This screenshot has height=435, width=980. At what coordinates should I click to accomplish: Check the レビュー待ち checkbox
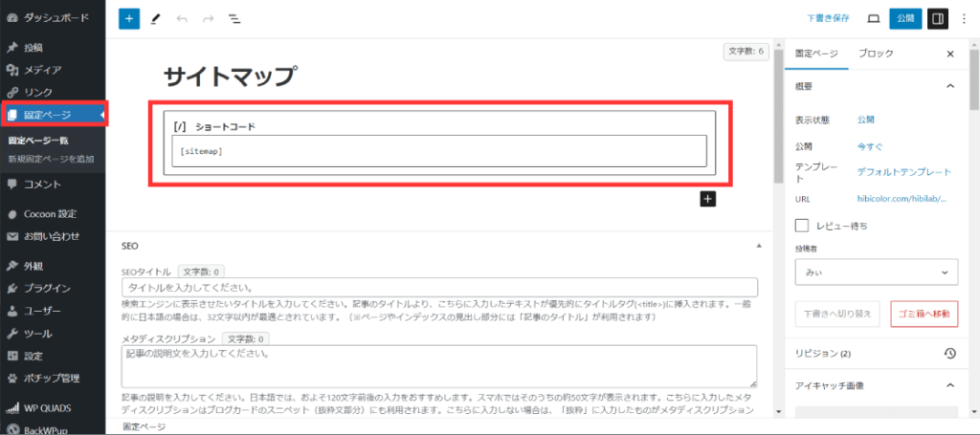pos(802,225)
